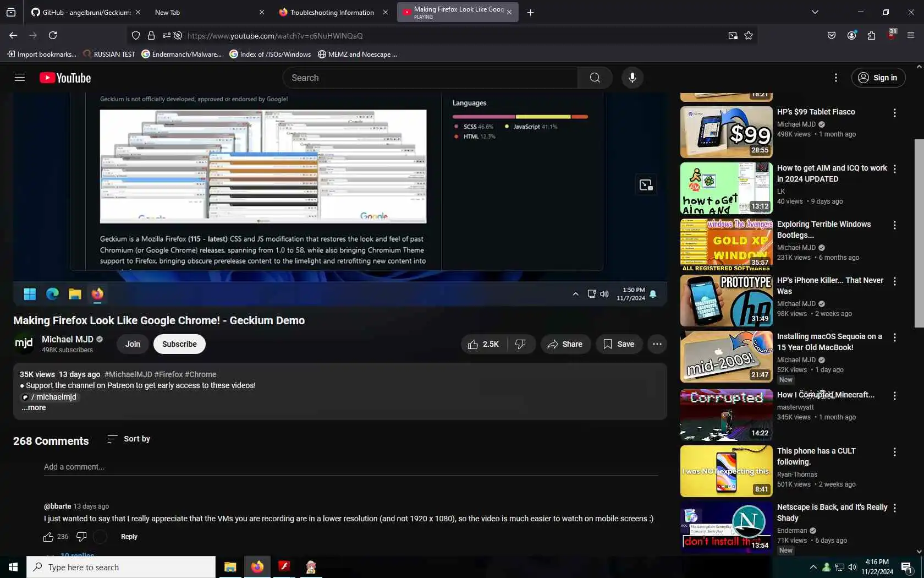The width and height of the screenshot is (924, 578).
Task: Open options for HP's iPhone Killer video
Action: pyautogui.click(x=894, y=281)
